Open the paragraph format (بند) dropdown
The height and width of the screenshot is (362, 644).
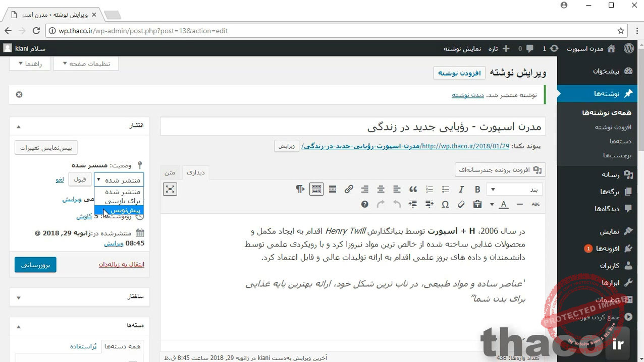(515, 190)
